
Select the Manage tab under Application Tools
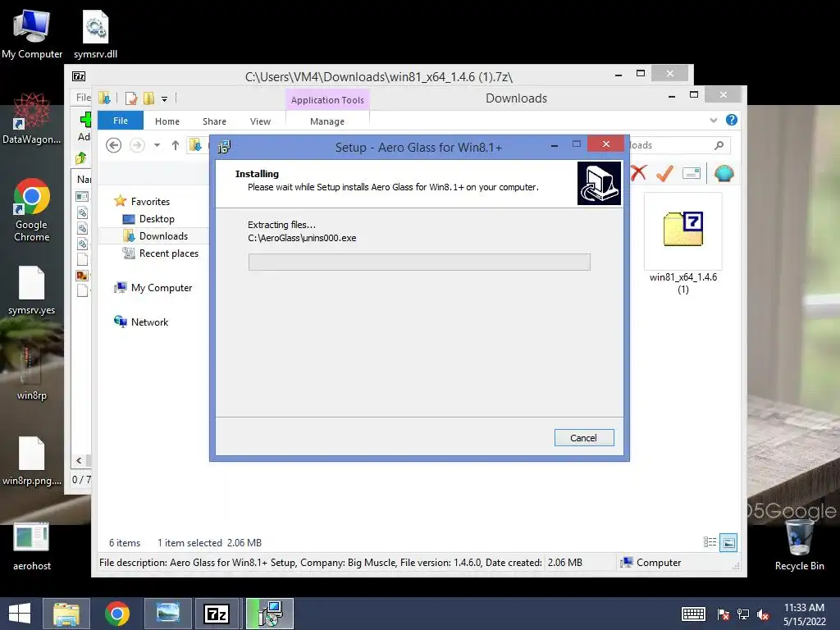click(326, 121)
